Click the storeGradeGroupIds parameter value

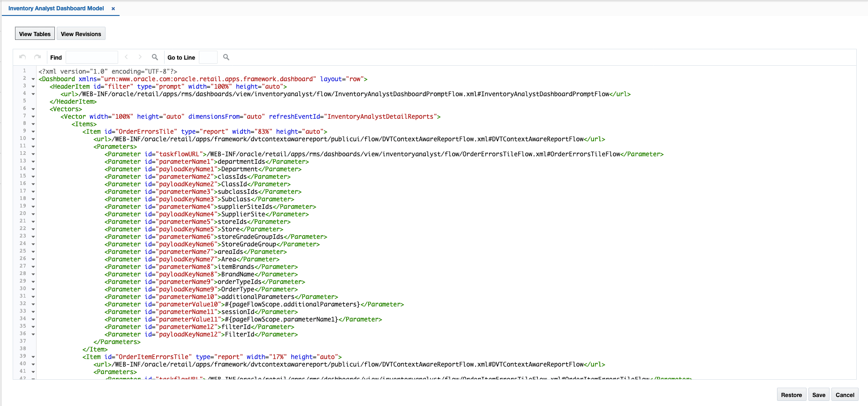pos(250,237)
